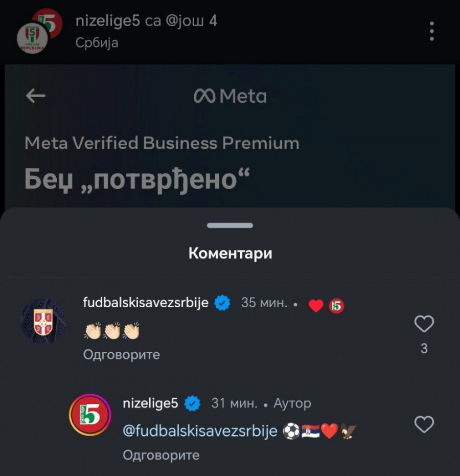Open the @fudbalskisavezsrbije mention link

[x=200, y=431]
